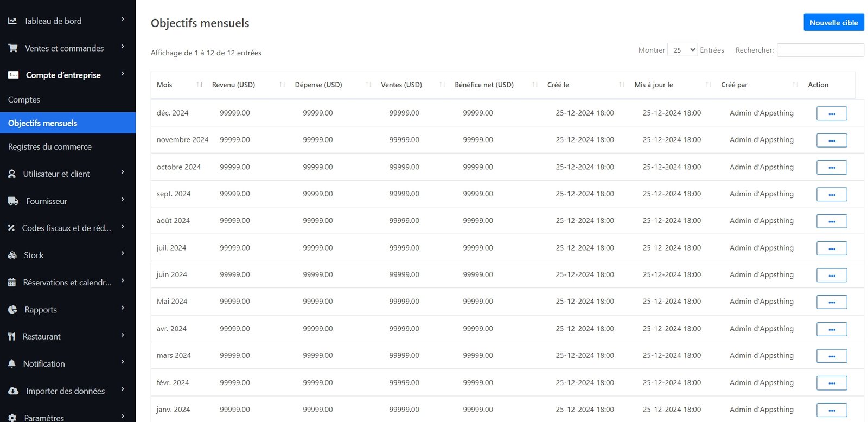Click the Notification bell icon
The width and height of the screenshot is (868, 422).
pyautogui.click(x=12, y=364)
